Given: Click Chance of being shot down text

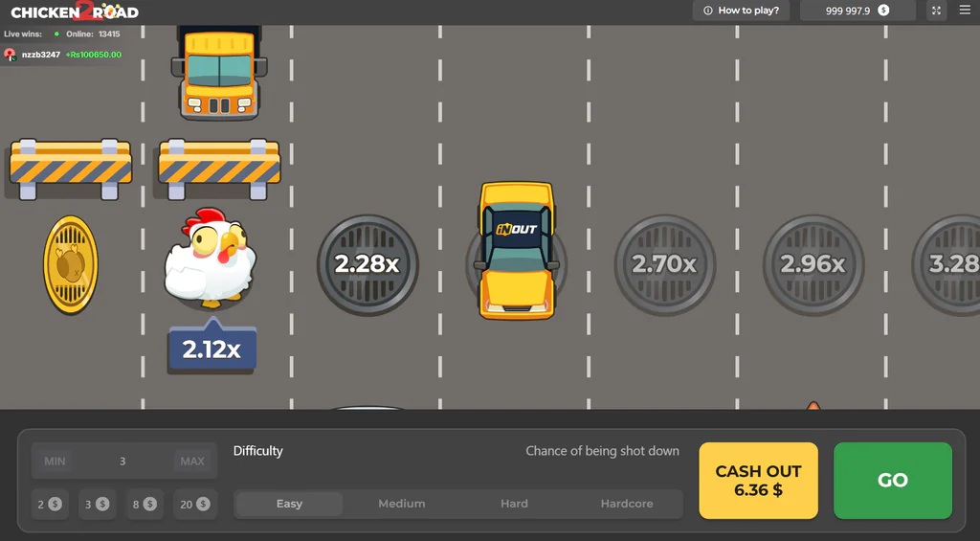Looking at the screenshot, I should 603,451.
